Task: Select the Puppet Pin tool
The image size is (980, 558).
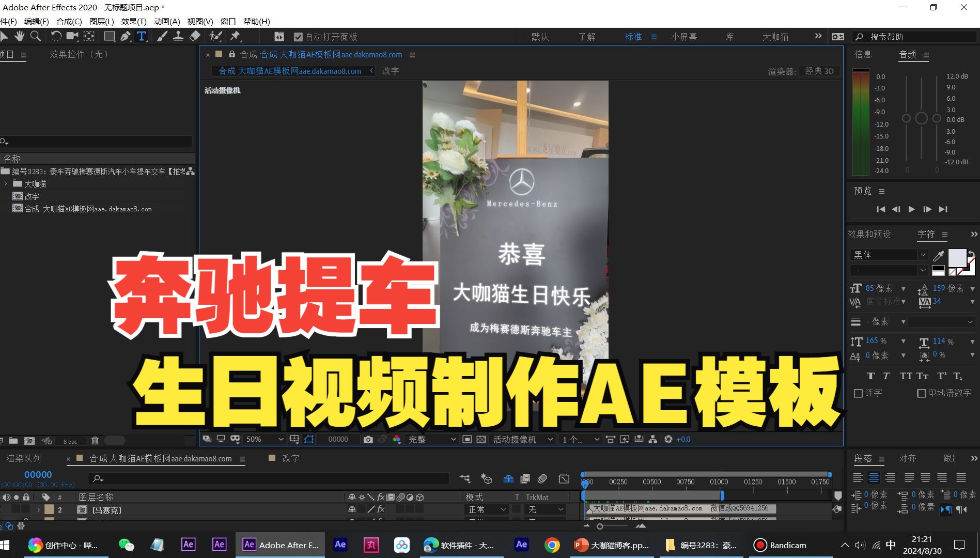Action: click(235, 36)
